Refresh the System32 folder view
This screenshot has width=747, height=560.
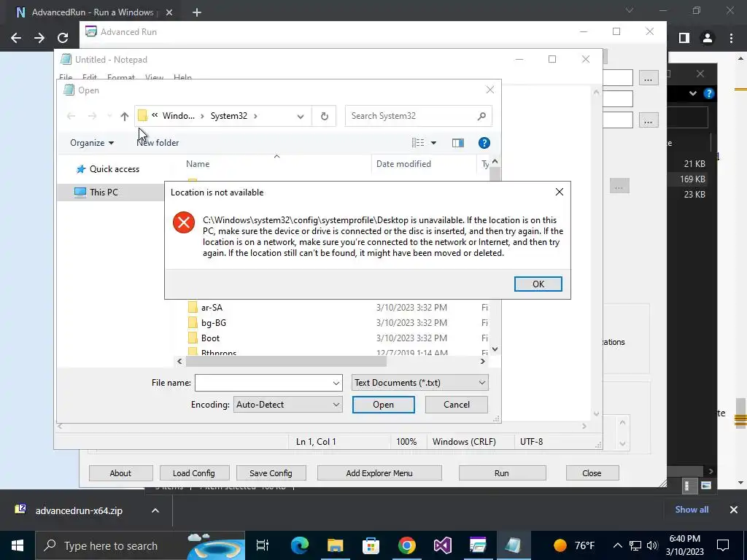[325, 116]
